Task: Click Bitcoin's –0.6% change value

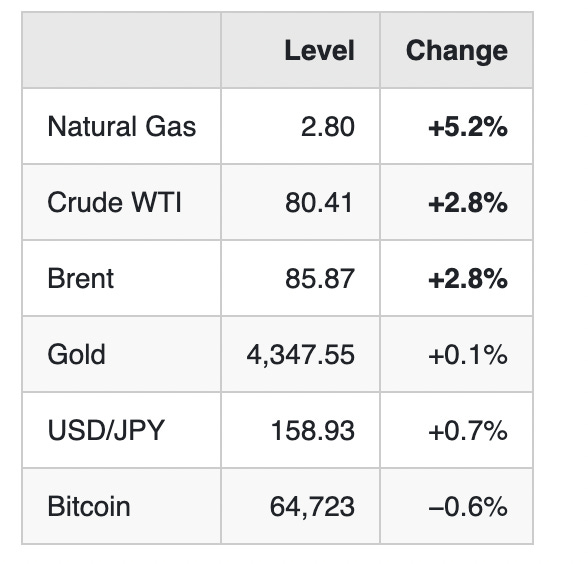Action: click(x=468, y=507)
